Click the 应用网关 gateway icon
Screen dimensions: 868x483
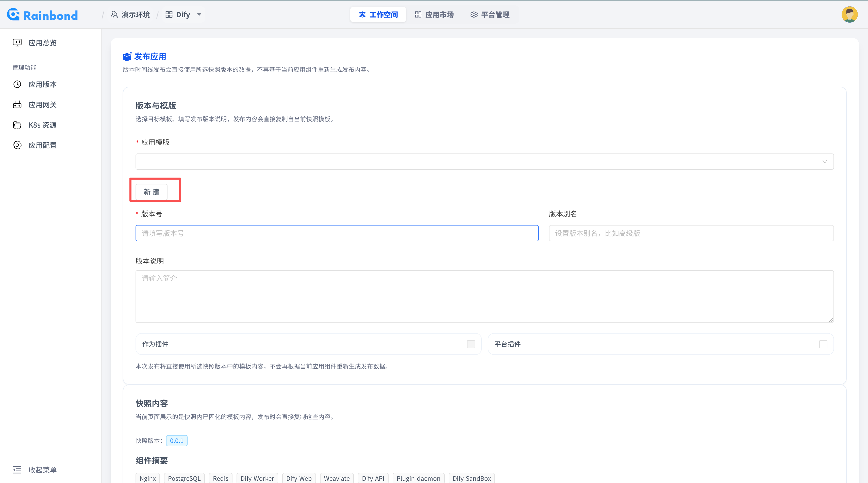[x=17, y=105]
